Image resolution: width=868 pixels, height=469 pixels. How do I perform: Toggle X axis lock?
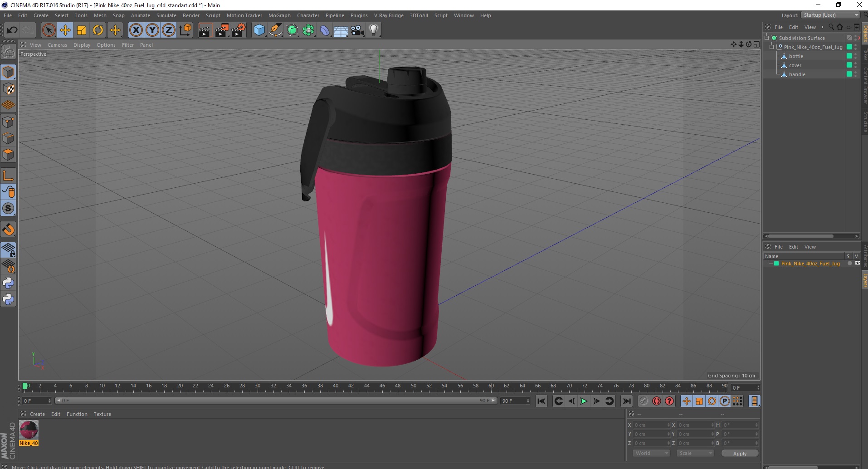(x=136, y=30)
